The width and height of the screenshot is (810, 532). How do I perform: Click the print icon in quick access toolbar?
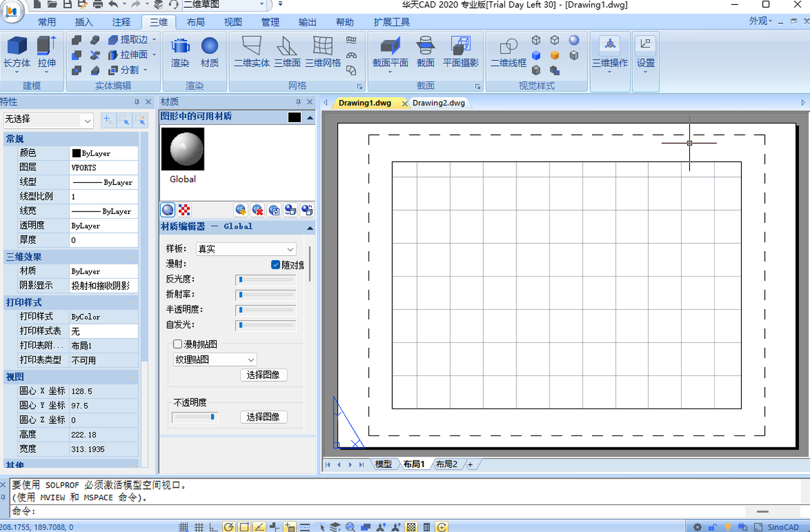tap(98, 5)
